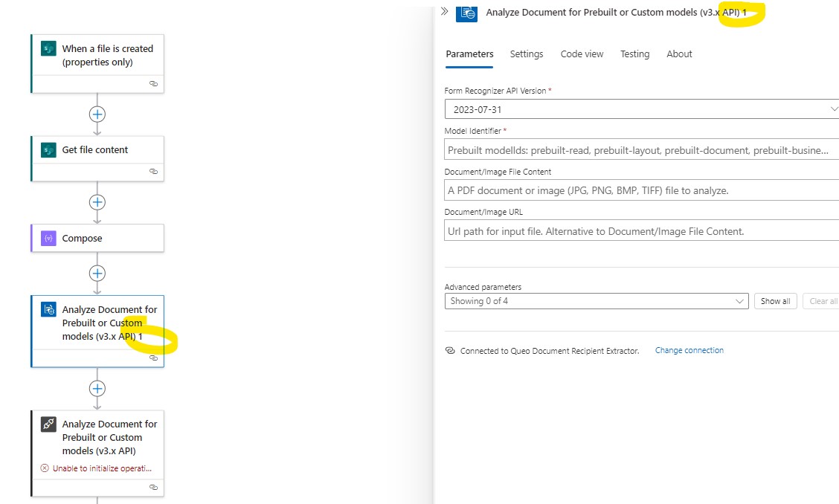Image resolution: width=839 pixels, height=504 pixels.
Task: Click the Form Recognizer icon on the highlighted action
Action: click(x=47, y=308)
